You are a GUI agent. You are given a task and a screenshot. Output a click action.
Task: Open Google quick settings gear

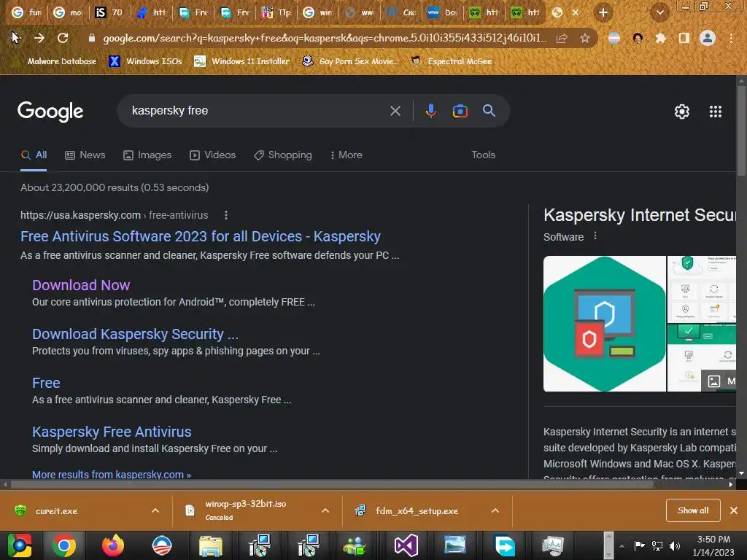tap(682, 112)
